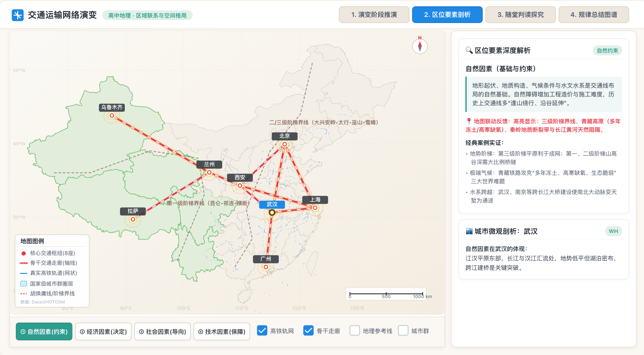Screen dimensions: 644x355
Task: Select the 自然因素(约束) factor button
Action: point(44,332)
